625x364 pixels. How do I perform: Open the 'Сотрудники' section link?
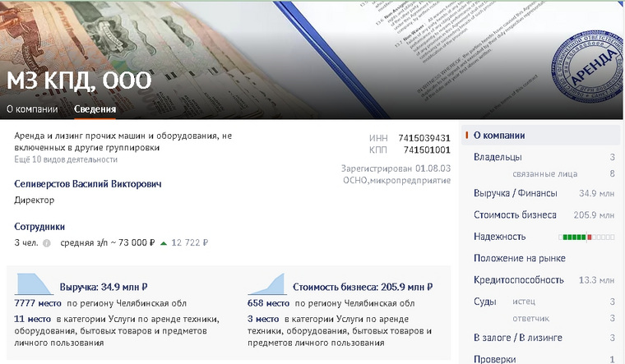(39, 227)
